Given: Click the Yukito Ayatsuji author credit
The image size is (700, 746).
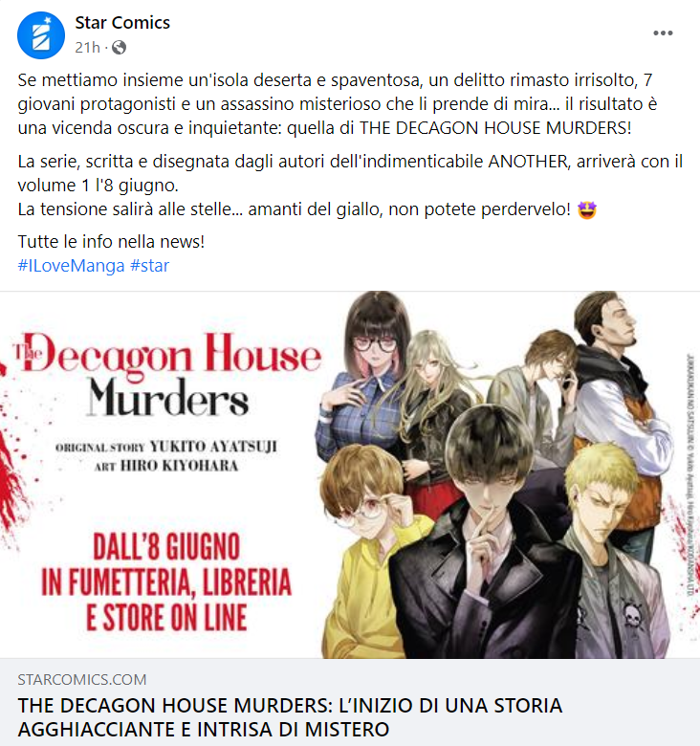Looking at the screenshot, I should point(213,447).
